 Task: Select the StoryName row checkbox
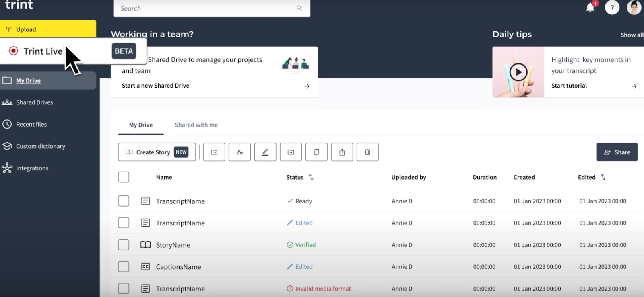pos(124,244)
